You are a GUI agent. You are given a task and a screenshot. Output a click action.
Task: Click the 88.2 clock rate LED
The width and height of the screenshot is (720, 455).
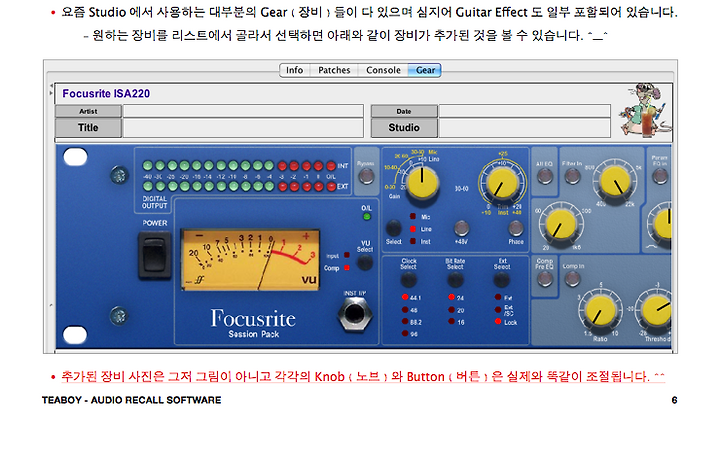405,322
